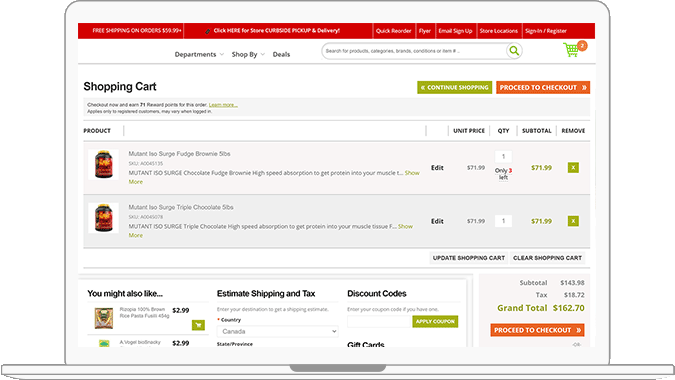Remove Mutant Iso Surge Triple Chocolate item
The width and height of the screenshot is (675, 380).
pos(573,221)
